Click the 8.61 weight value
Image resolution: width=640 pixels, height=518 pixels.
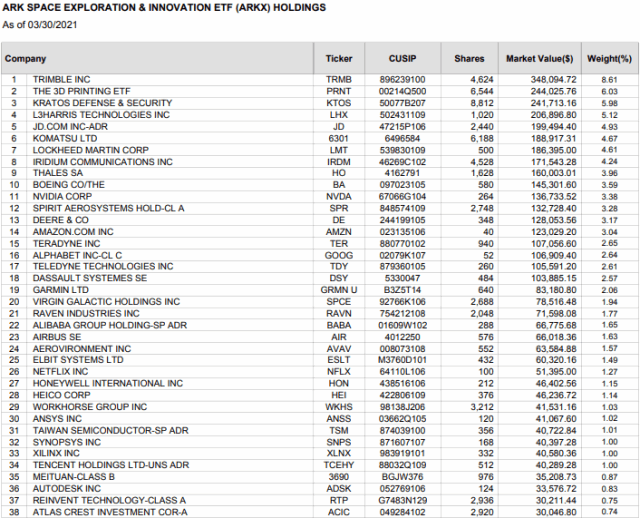click(609, 80)
